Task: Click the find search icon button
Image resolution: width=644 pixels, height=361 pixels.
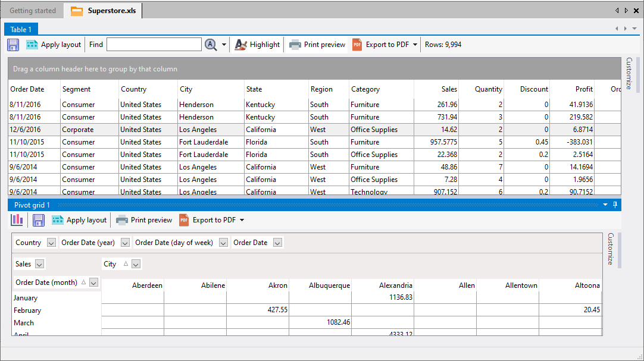Action: (211, 45)
